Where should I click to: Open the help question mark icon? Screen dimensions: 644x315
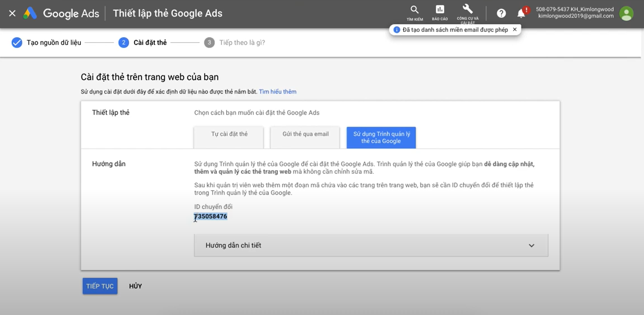[x=501, y=13]
